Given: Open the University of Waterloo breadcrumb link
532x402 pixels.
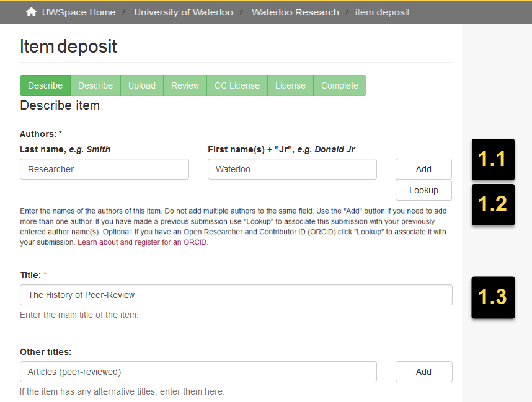Looking at the screenshot, I should coord(183,12).
